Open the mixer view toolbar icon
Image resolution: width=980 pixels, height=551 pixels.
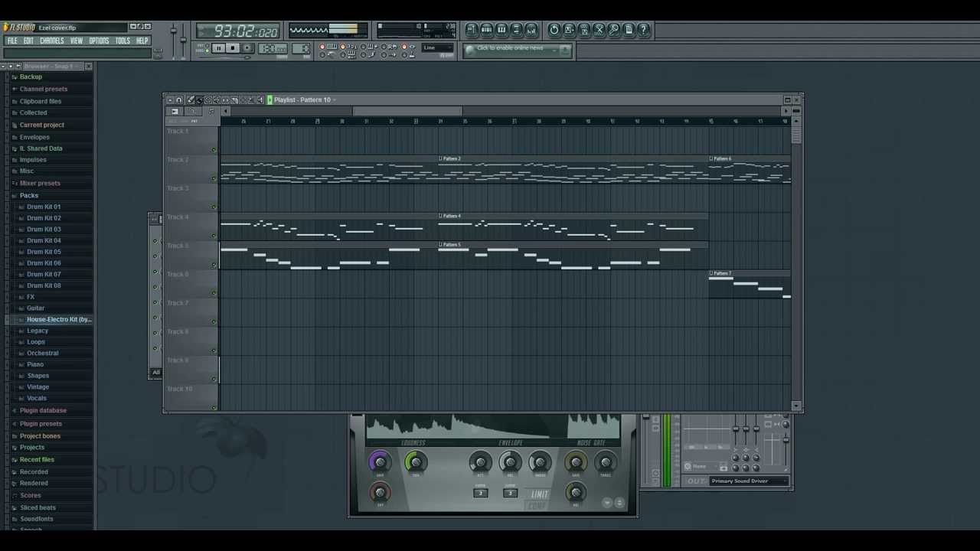tap(531, 30)
